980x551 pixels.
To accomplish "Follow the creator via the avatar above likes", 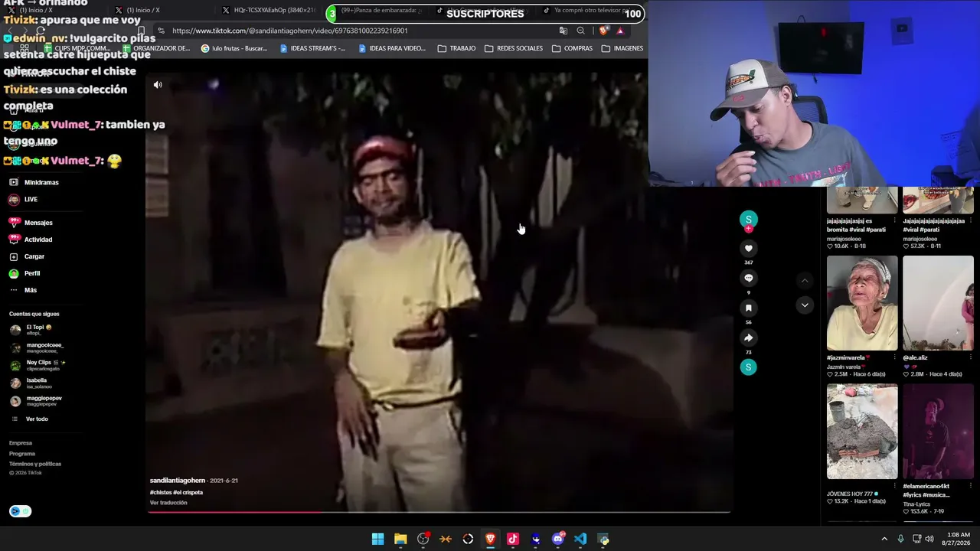I will [x=749, y=220].
